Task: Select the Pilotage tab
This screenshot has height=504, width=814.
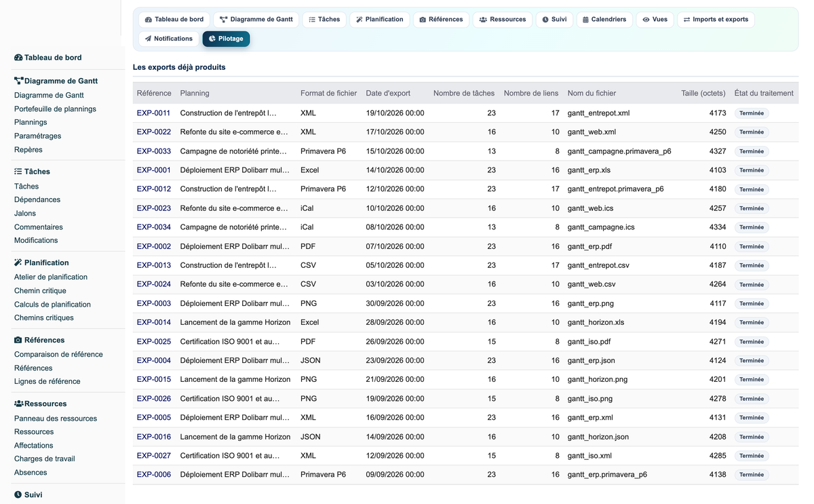Action: [x=226, y=39]
